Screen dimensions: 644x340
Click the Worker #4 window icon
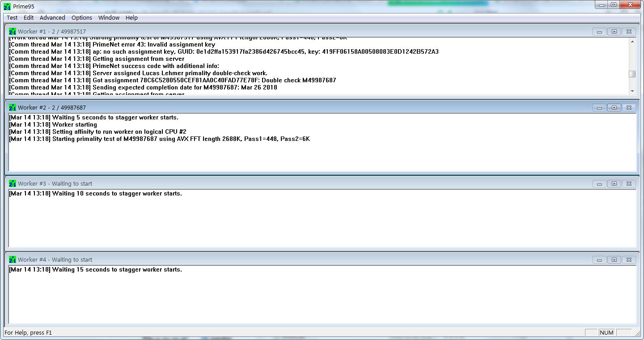13,259
